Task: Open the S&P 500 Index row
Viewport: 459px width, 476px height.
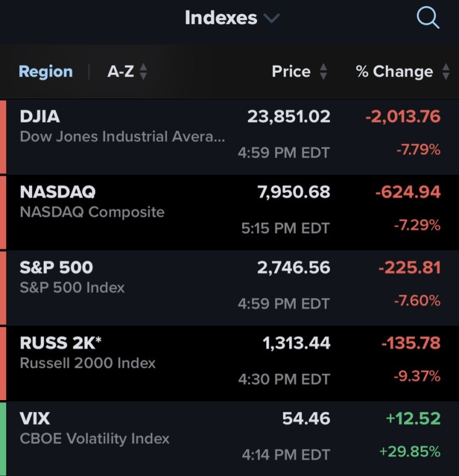Action: [229, 288]
